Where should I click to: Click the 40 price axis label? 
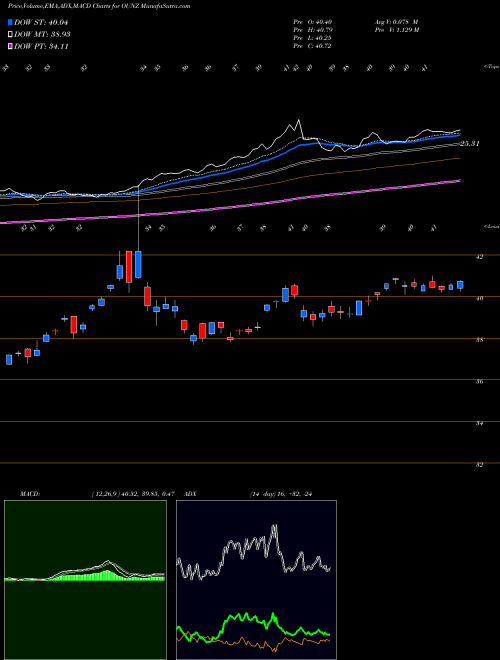coord(480,298)
